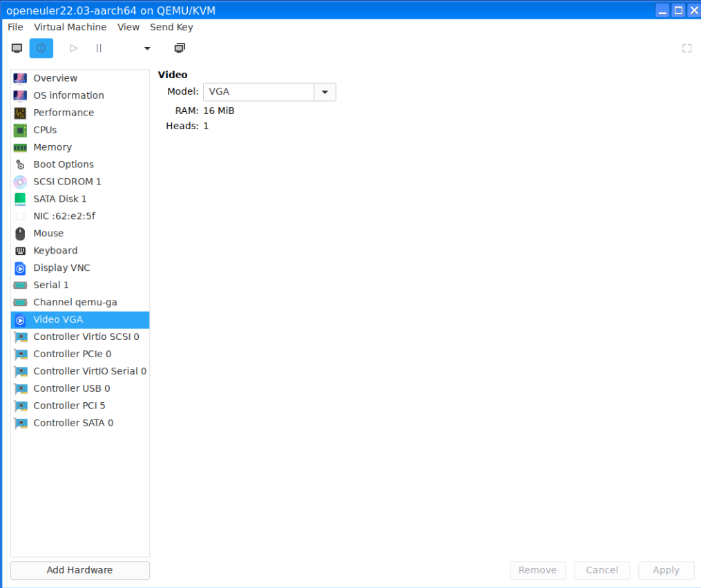Open the Virtual Machine menu

point(70,27)
